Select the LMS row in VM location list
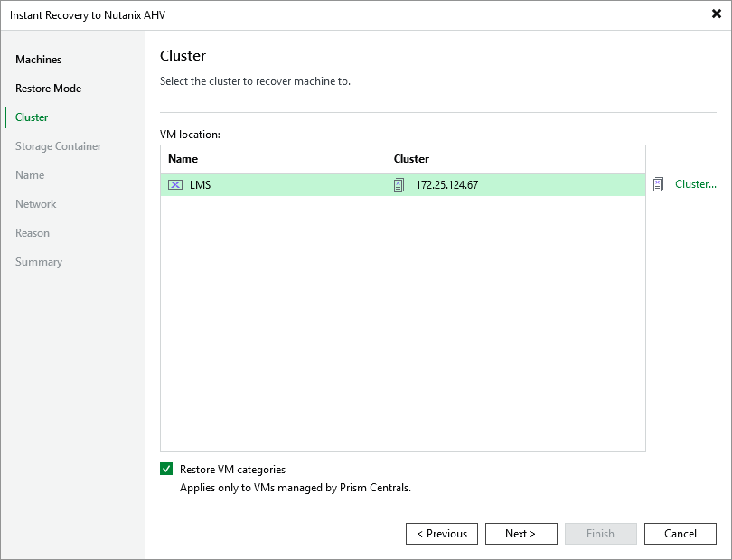Screen dimensions: 732x560 (x=271, y=184)
